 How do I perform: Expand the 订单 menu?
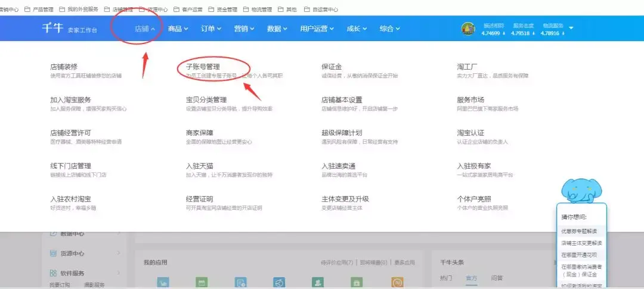[211, 29]
